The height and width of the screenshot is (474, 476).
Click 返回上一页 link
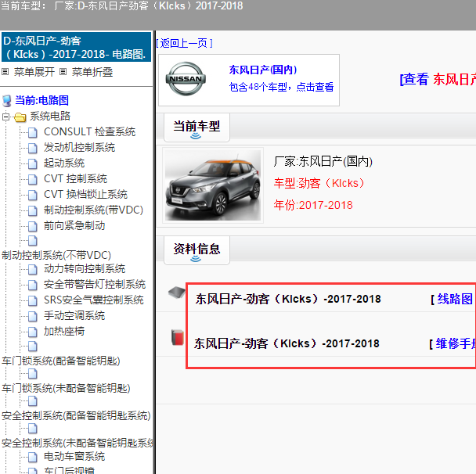185,43
